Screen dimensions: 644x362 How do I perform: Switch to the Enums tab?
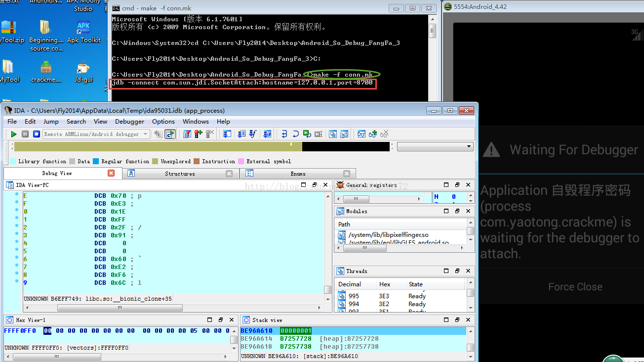tap(298, 174)
